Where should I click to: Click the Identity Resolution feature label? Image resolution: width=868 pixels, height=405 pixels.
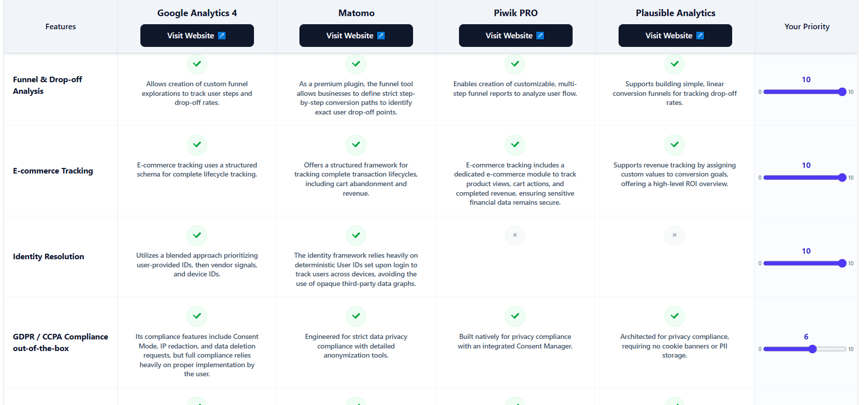point(48,257)
